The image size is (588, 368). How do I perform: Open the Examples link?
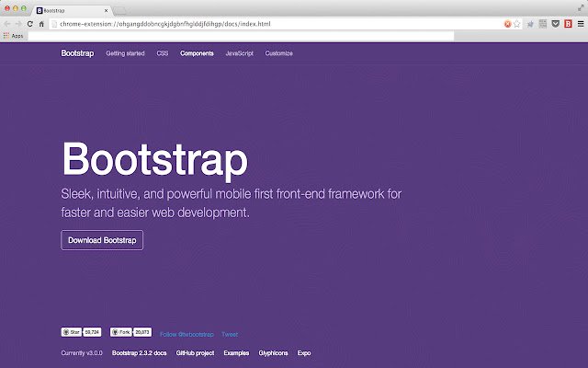click(x=236, y=353)
